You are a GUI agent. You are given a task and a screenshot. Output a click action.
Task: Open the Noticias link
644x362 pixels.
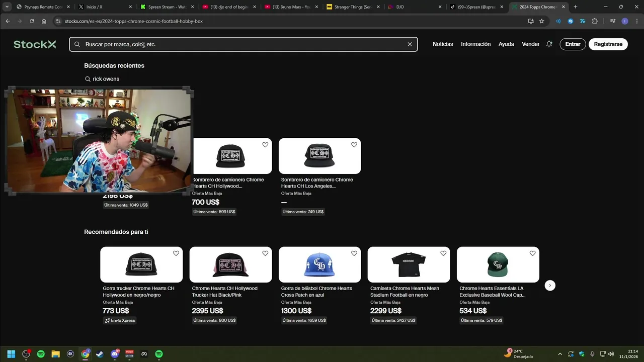tap(443, 44)
